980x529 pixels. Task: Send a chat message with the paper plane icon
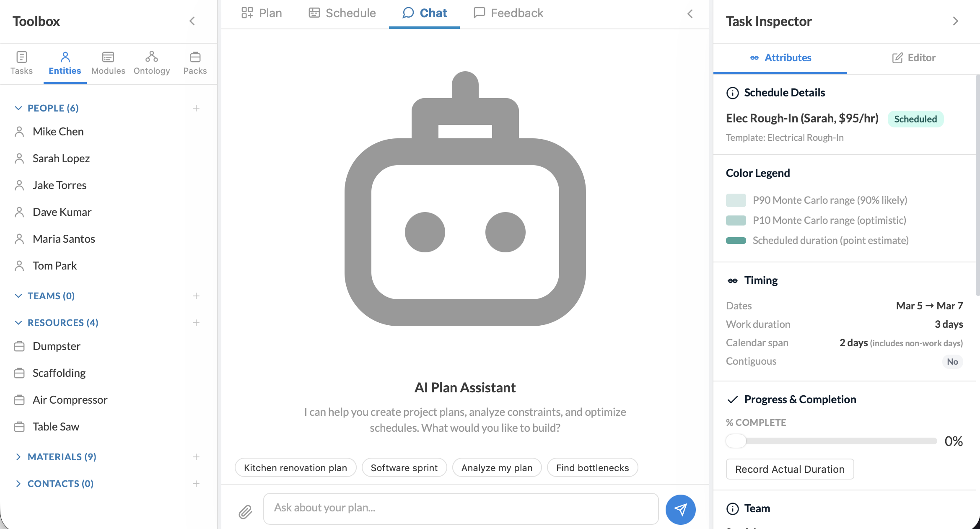pyautogui.click(x=680, y=509)
